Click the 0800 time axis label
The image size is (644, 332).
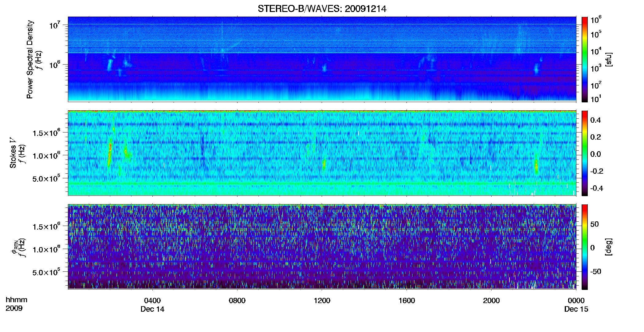pos(237,301)
